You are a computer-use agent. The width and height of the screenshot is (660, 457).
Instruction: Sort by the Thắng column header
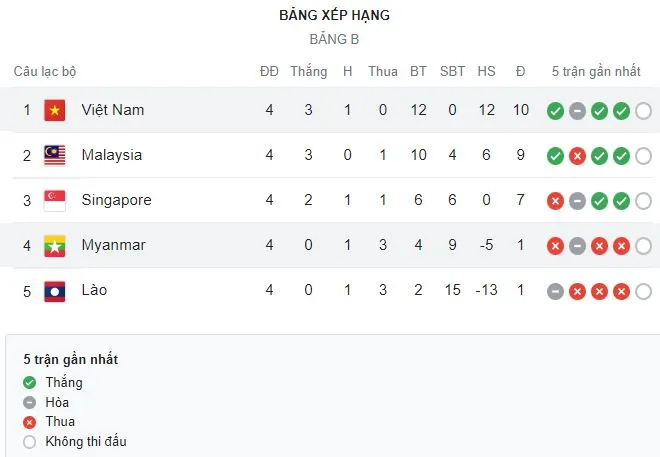308,72
